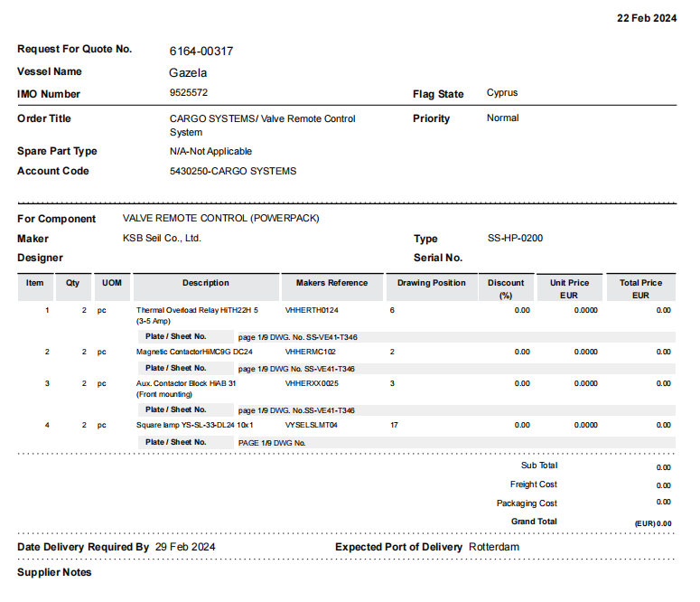Select the Type value SS-HP-0200
This screenshot has width=700, height=602.
click(x=515, y=239)
